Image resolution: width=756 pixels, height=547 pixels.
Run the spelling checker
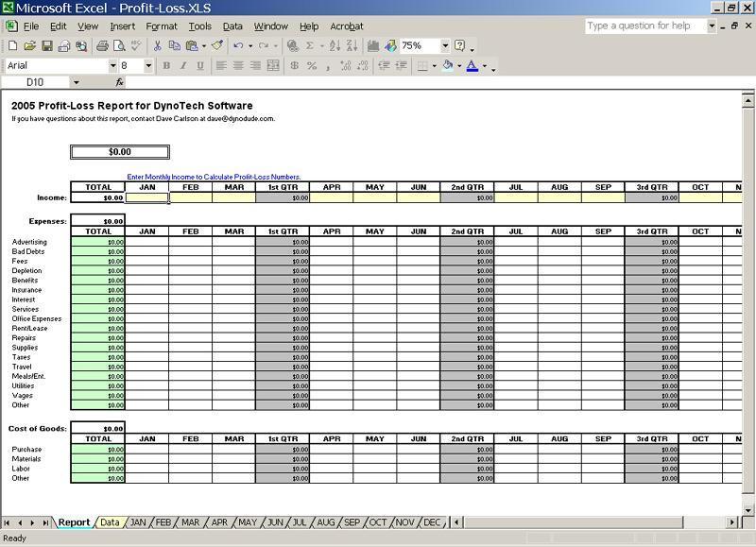pyautogui.click(x=136, y=45)
